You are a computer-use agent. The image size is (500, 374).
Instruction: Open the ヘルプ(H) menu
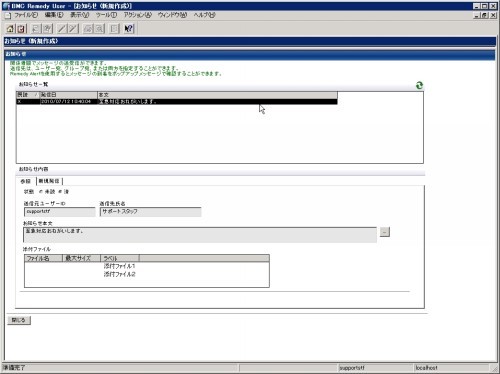point(205,15)
